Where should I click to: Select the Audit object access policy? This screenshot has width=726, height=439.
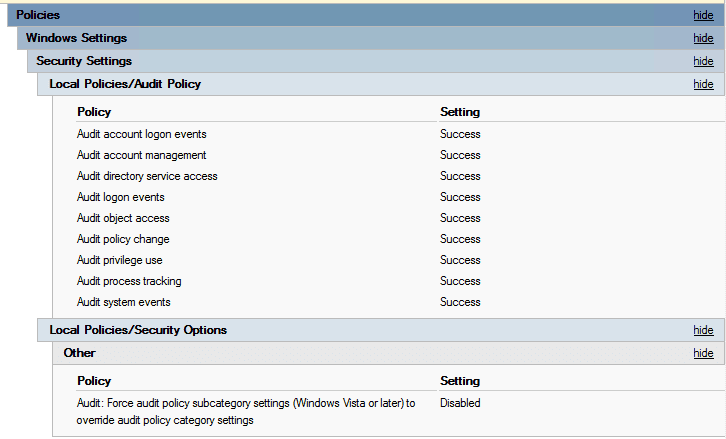[x=123, y=218]
